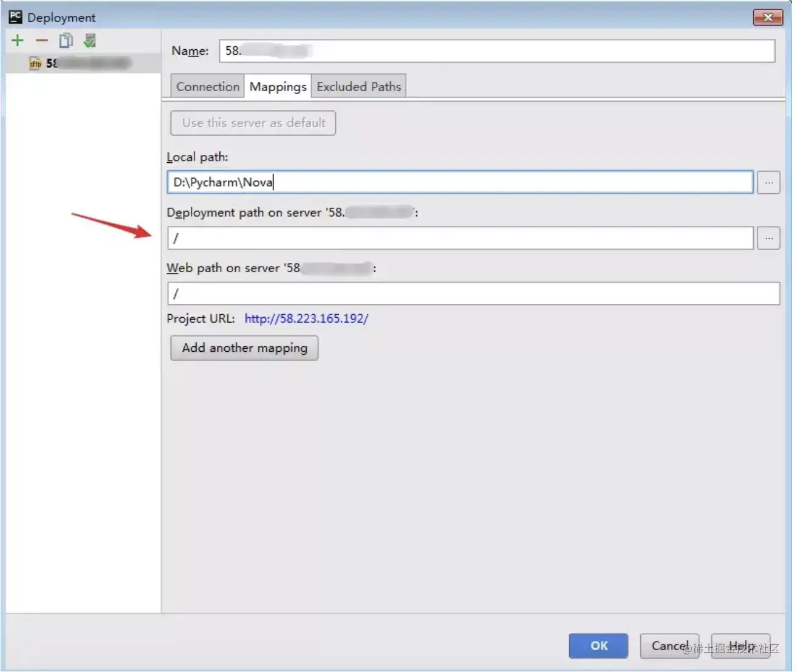Open the Project URL link

tap(306, 318)
